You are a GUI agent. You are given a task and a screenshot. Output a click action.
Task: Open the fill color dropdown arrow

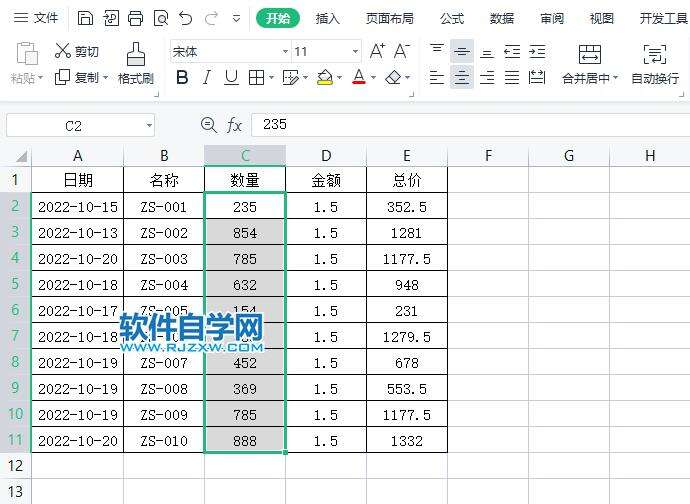[339, 78]
